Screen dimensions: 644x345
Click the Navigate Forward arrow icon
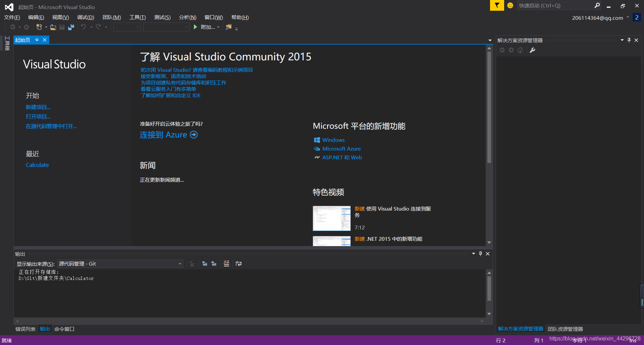[26, 27]
